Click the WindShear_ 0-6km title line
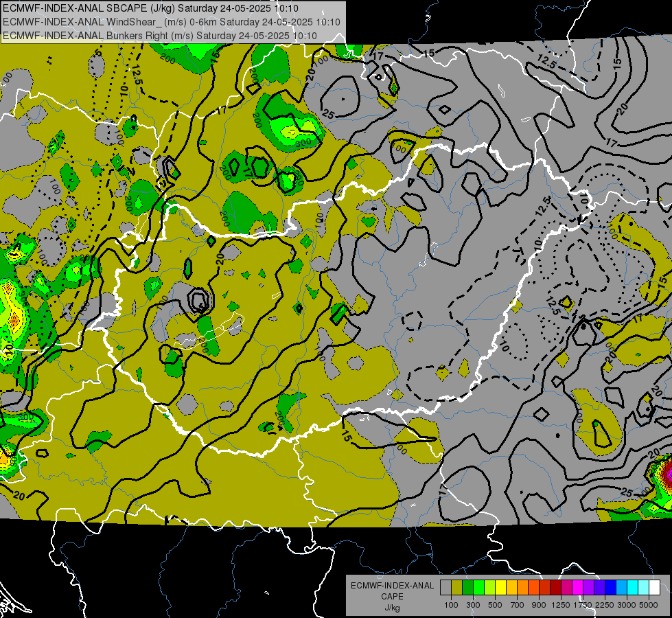Viewport: 672px width, 618px height. coord(172,22)
